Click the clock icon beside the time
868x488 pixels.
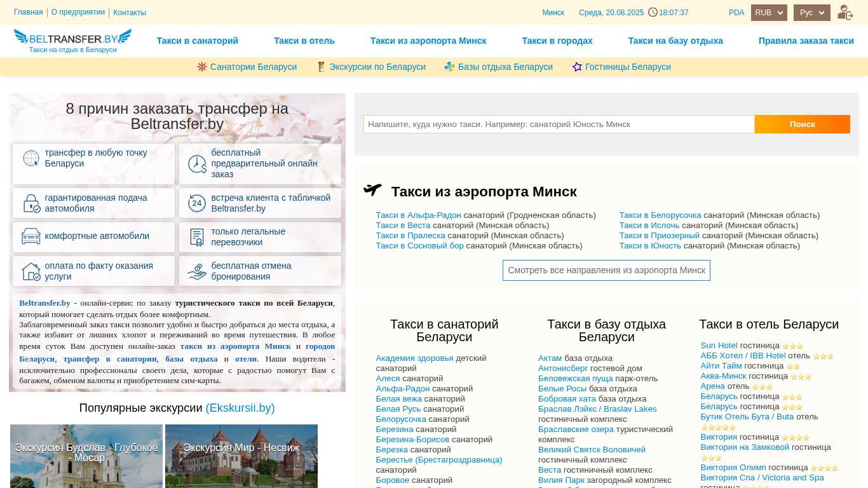coord(653,12)
